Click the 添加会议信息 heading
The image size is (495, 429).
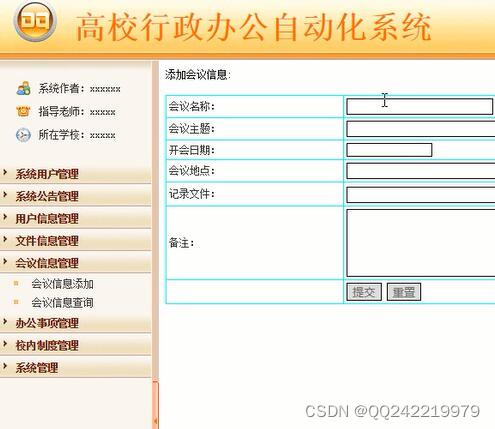198,75
